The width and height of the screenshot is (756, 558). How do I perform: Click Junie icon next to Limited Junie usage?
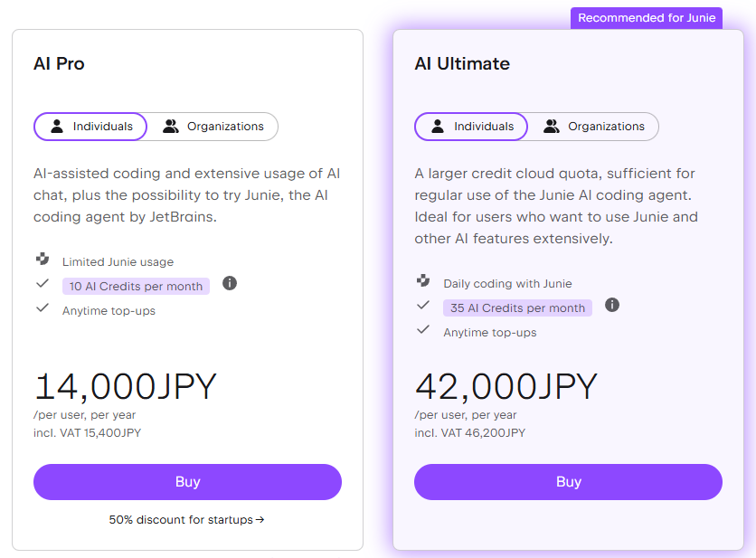[43, 259]
